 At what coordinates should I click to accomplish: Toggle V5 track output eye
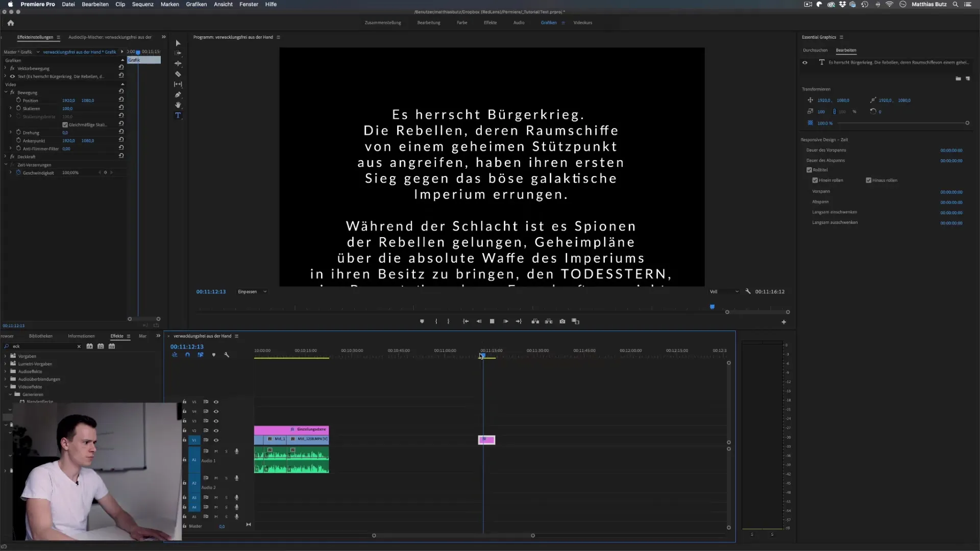pyautogui.click(x=216, y=402)
